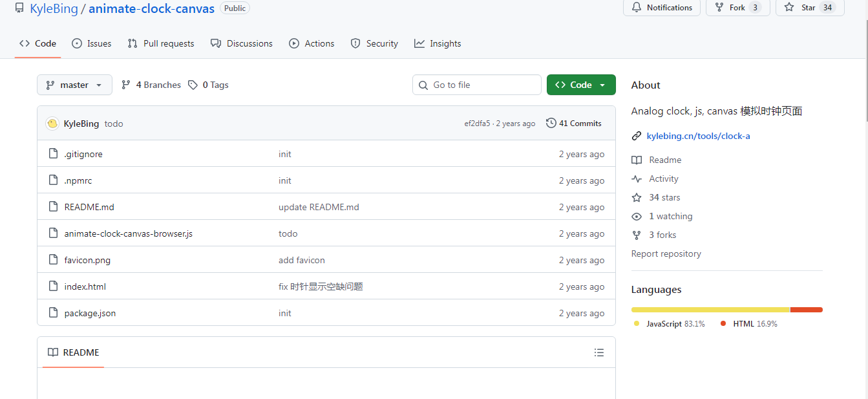The image size is (868, 399).
Task: Click the Report repository link
Action: click(x=666, y=253)
